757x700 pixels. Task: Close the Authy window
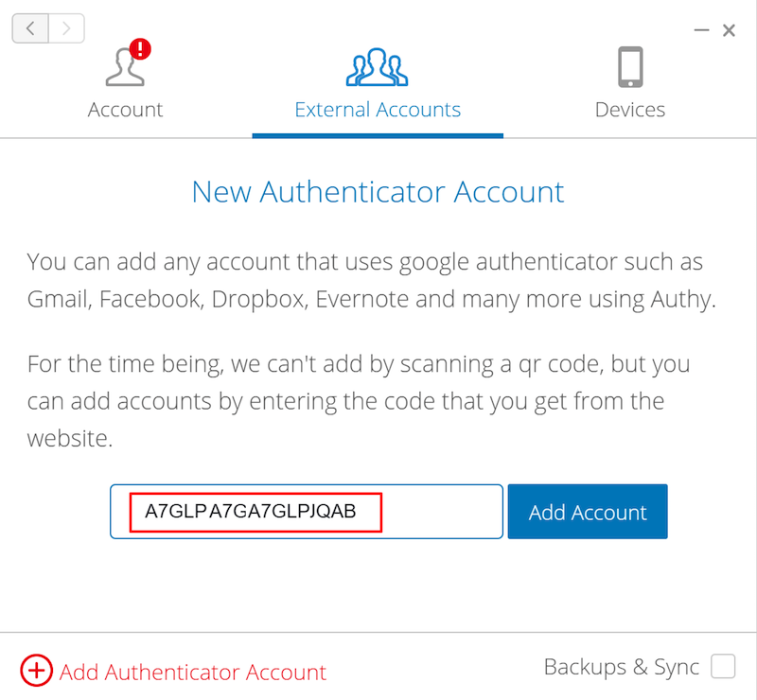[x=729, y=30]
